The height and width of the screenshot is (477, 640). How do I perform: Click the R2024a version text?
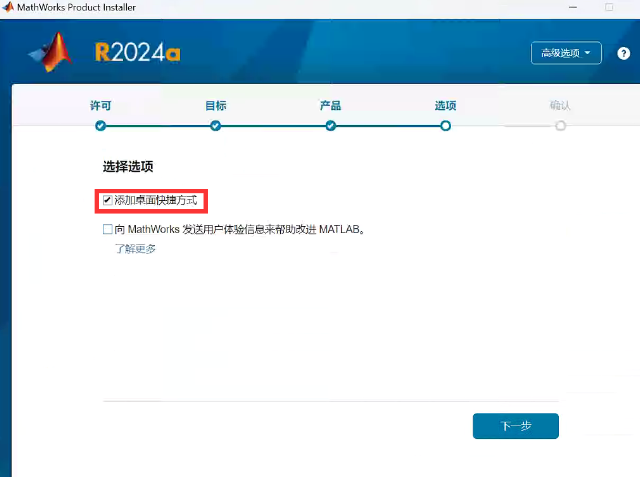[137, 51]
